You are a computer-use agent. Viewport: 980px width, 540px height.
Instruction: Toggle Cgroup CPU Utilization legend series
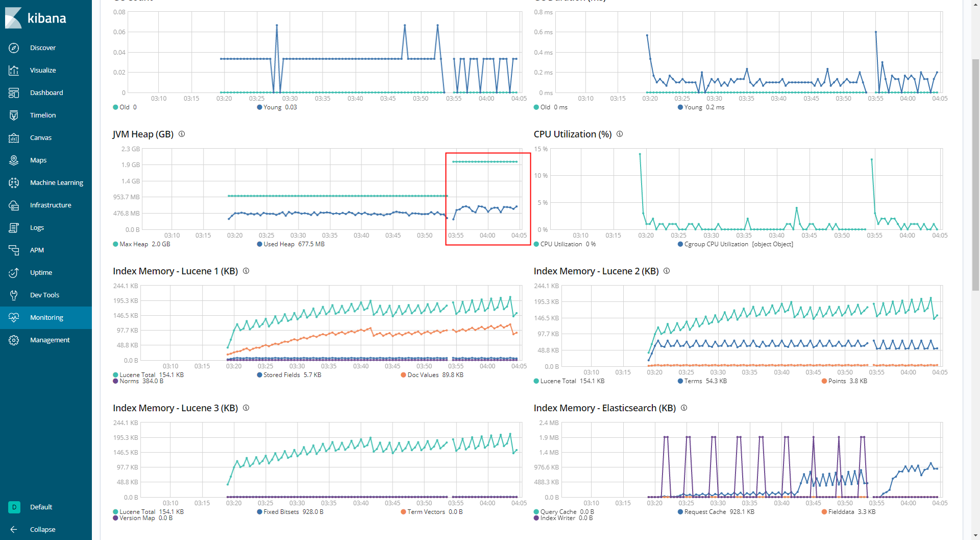click(x=735, y=244)
